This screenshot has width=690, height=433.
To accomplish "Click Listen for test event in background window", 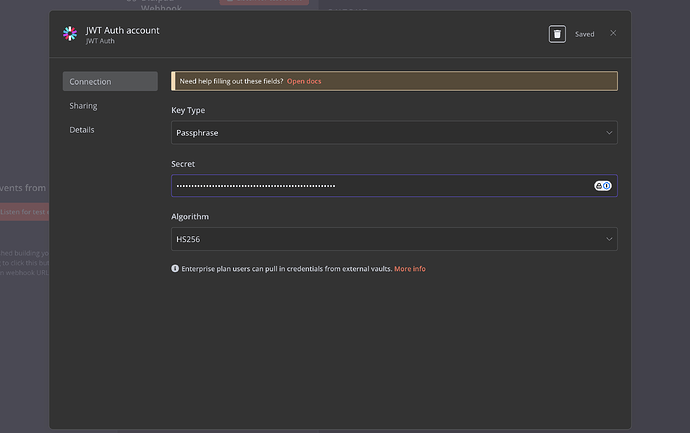I will pyautogui.click(x=24, y=212).
